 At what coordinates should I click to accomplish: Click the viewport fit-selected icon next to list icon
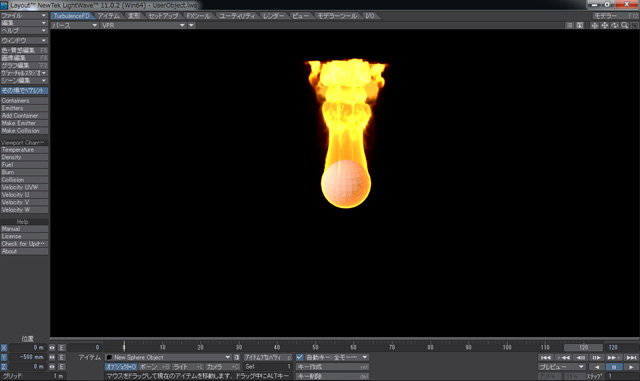point(580,25)
